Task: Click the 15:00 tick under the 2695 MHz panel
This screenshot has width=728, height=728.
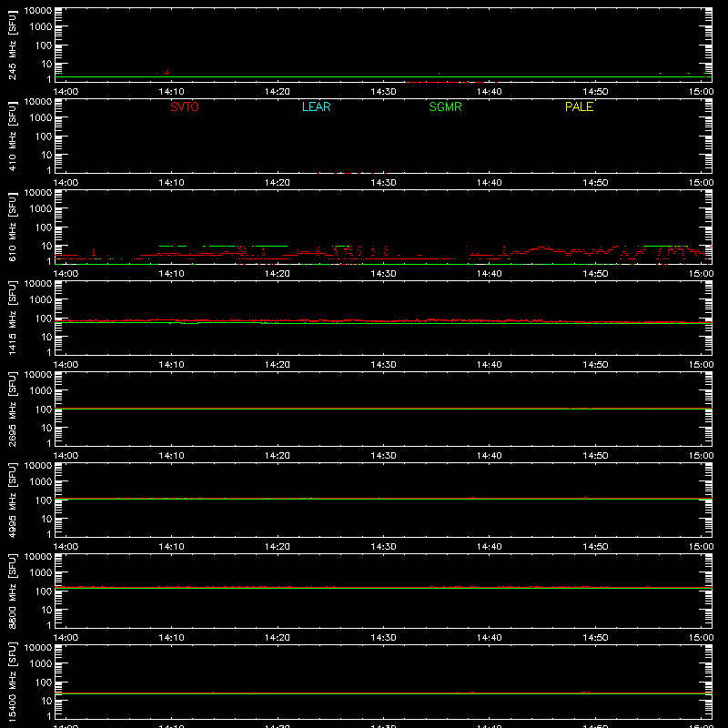Action: click(x=701, y=456)
